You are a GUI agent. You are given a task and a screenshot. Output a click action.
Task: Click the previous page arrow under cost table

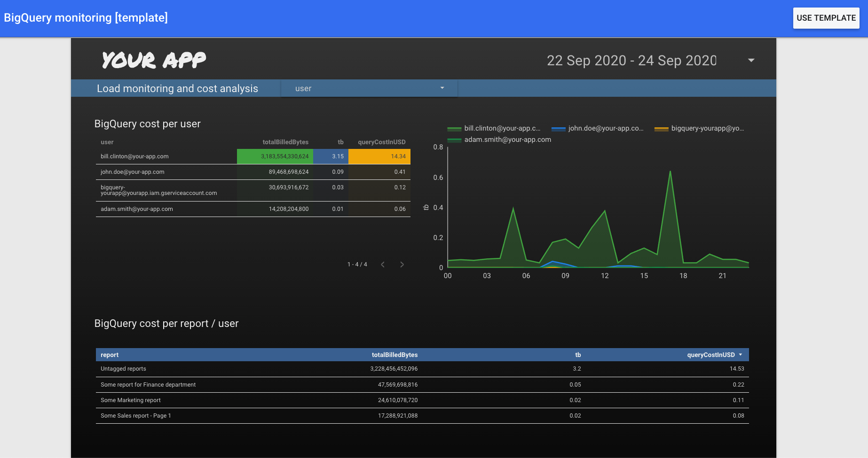coord(382,264)
